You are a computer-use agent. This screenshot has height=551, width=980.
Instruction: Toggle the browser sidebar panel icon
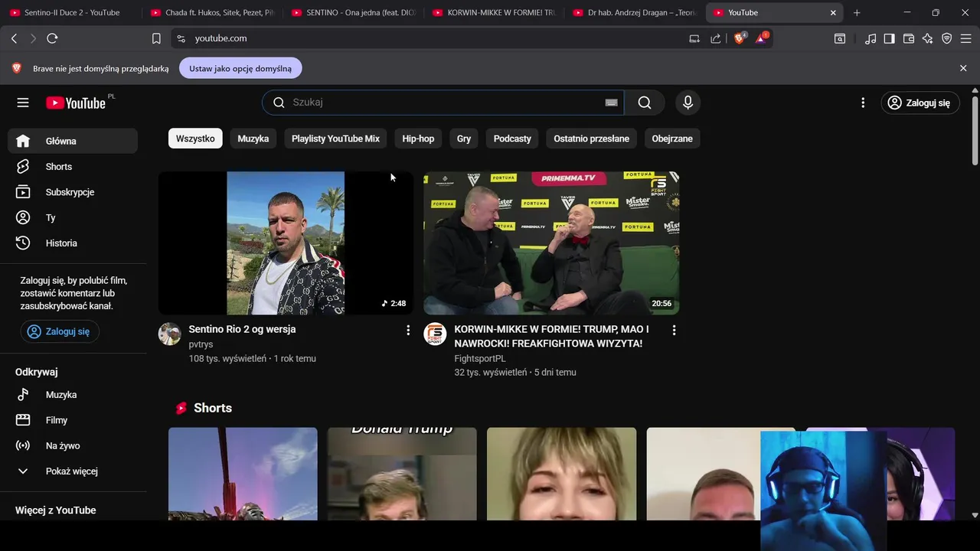889,38
